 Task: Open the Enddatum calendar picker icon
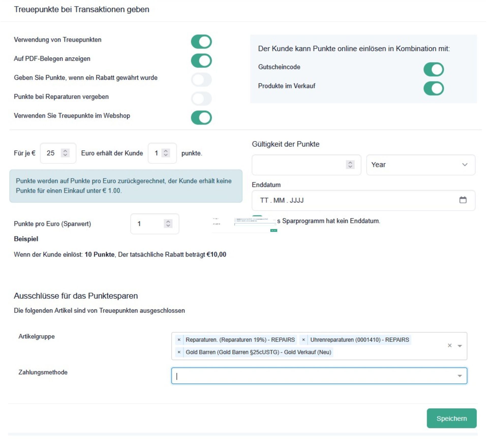tap(463, 200)
